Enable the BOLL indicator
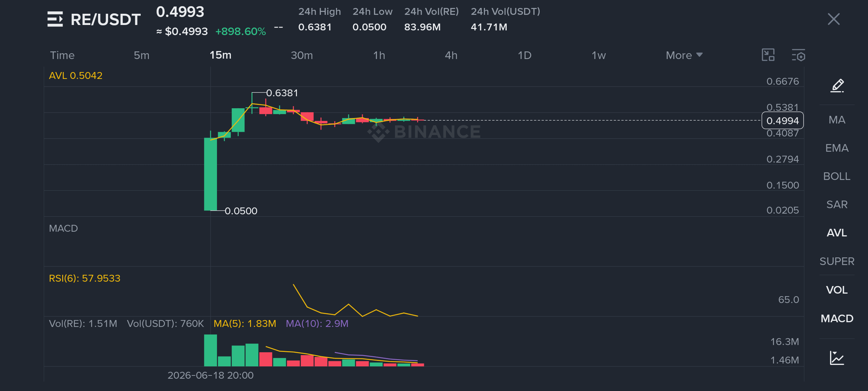 click(x=837, y=176)
